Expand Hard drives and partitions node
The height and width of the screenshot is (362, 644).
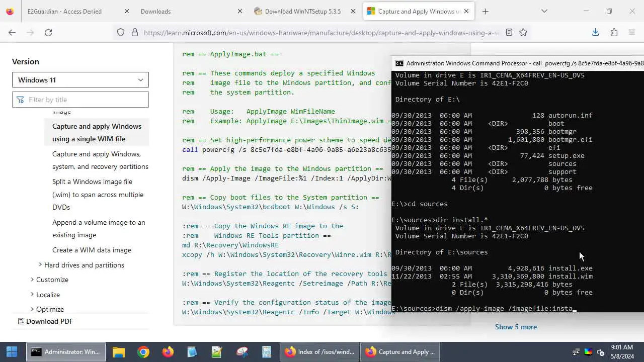pyautogui.click(x=40, y=265)
